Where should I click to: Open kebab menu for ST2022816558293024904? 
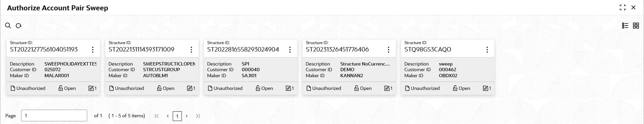290,49
